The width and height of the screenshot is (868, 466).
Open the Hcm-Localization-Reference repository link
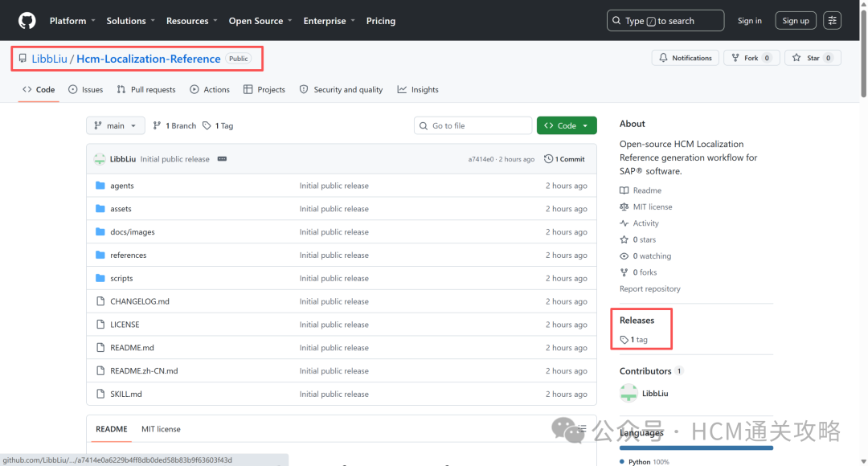pyautogui.click(x=149, y=59)
